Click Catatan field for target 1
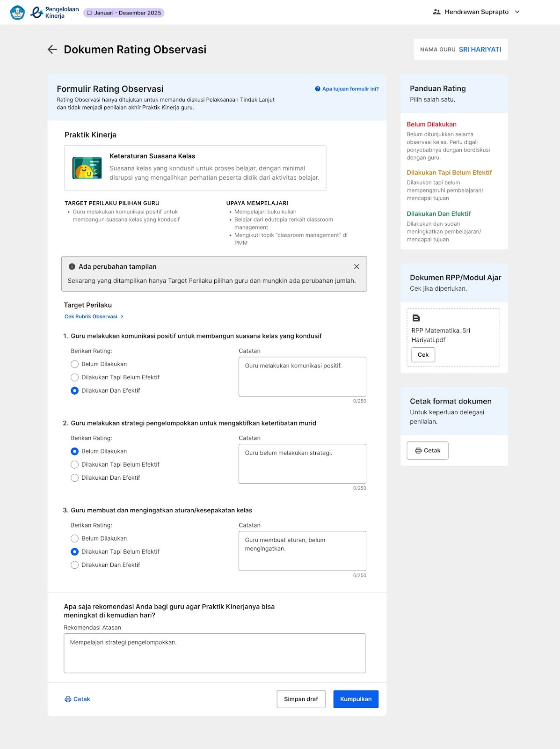 (302, 376)
